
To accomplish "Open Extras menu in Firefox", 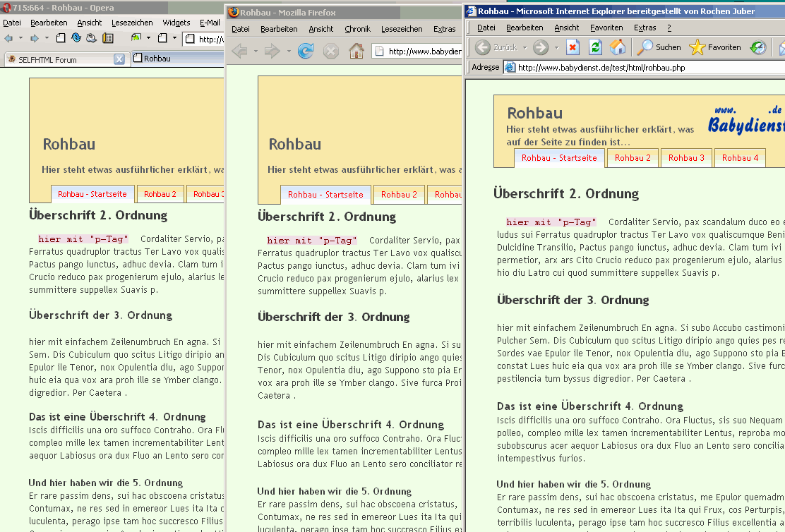I will click(445, 29).
